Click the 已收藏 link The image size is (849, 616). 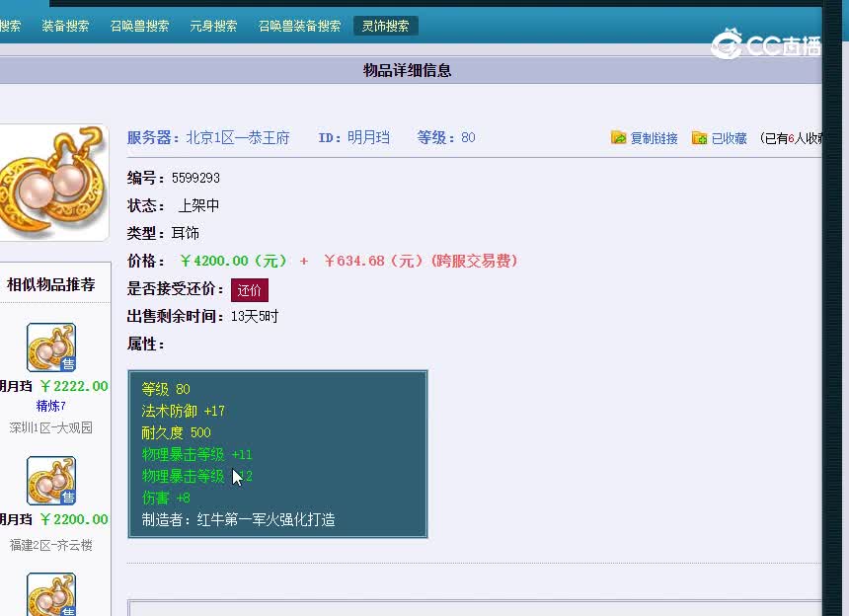click(729, 138)
